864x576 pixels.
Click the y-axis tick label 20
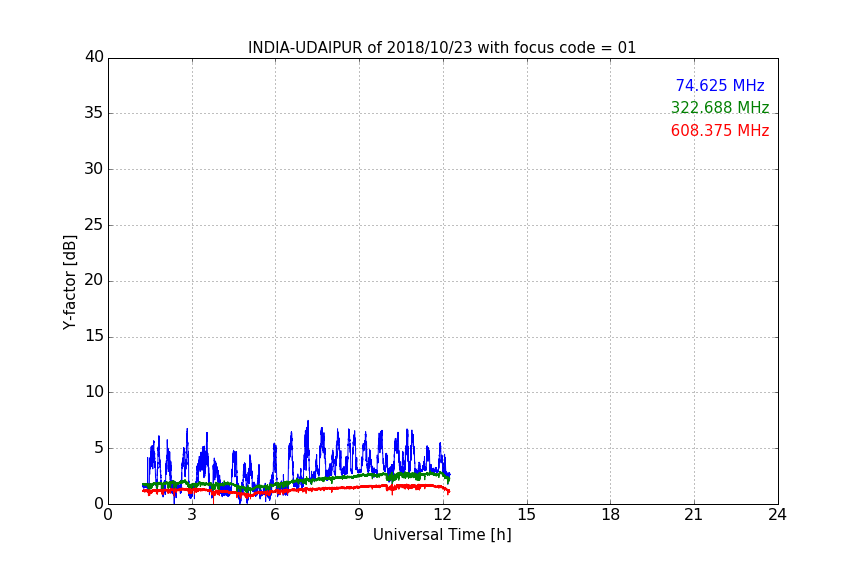coord(94,281)
